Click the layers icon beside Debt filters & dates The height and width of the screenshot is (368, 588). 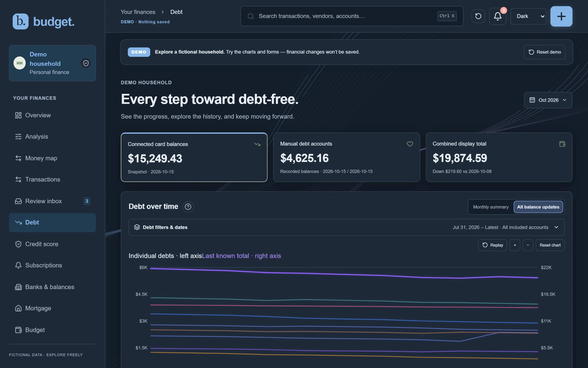click(137, 227)
